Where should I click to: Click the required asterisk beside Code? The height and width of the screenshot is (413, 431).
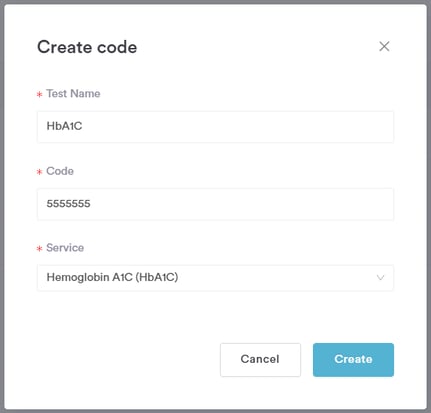(39, 172)
